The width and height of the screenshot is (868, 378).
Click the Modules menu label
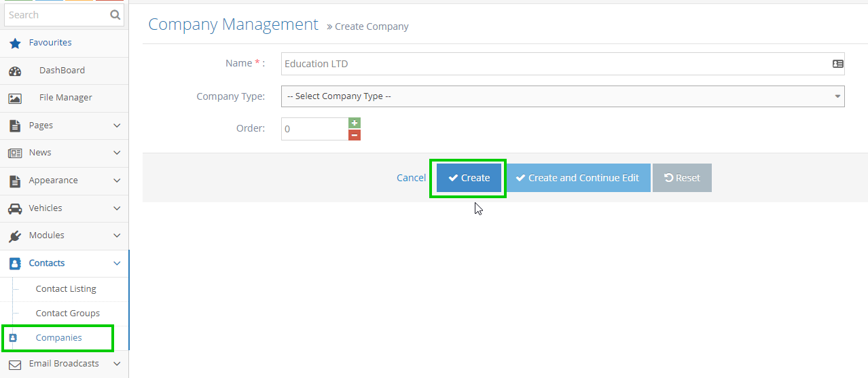tap(47, 235)
